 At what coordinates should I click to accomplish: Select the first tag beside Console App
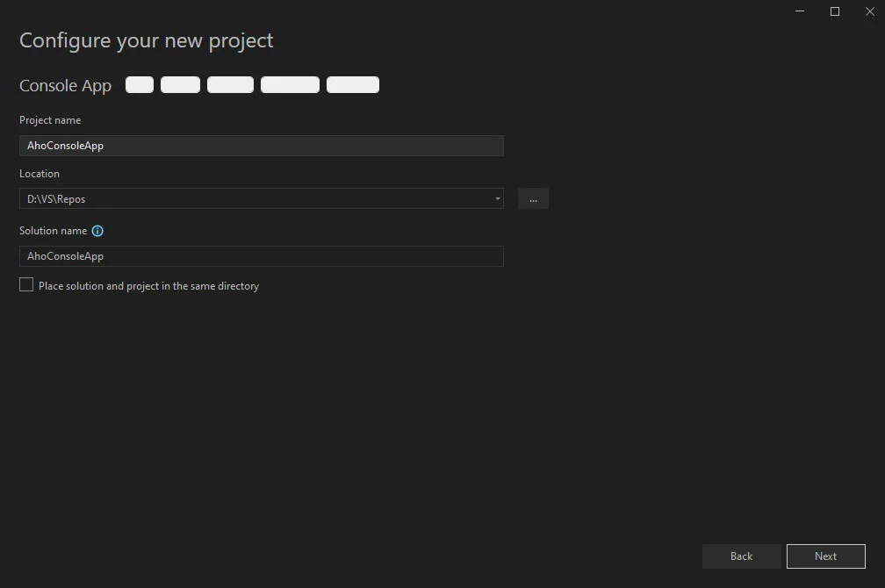click(x=139, y=84)
